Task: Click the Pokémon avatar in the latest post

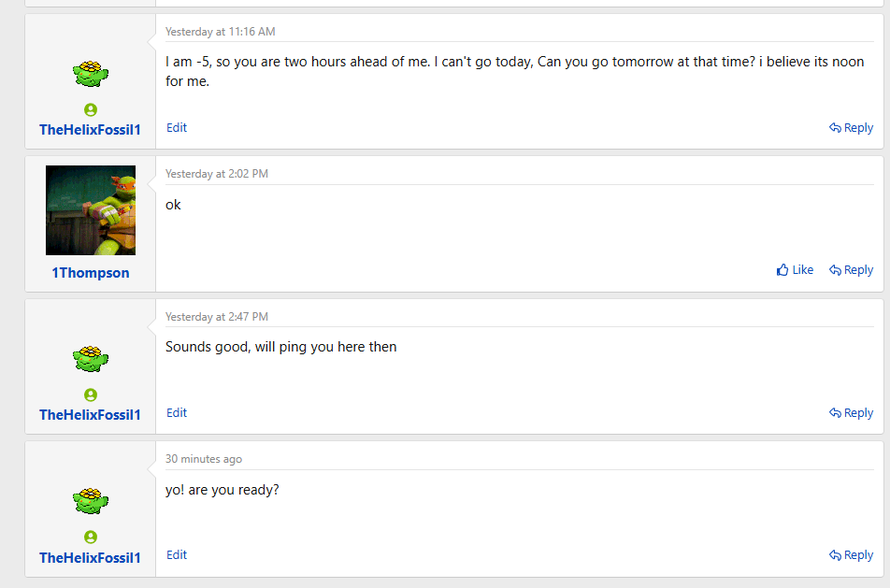Action: (91, 501)
